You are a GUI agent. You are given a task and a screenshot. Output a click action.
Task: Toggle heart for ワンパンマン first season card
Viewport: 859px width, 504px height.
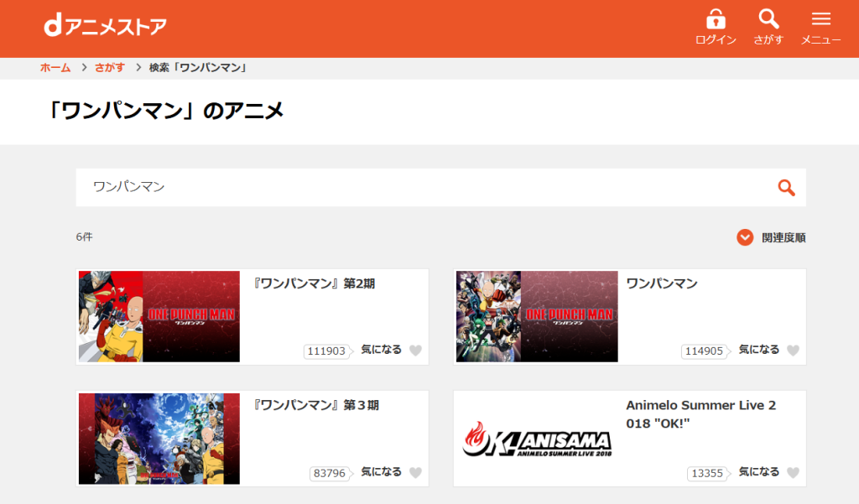(794, 350)
